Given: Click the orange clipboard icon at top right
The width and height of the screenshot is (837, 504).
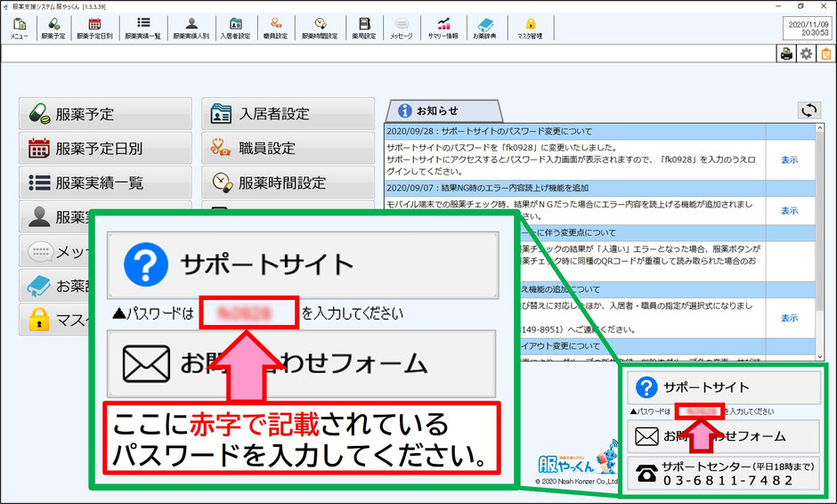Looking at the screenshot, I should tap(825, 53).
